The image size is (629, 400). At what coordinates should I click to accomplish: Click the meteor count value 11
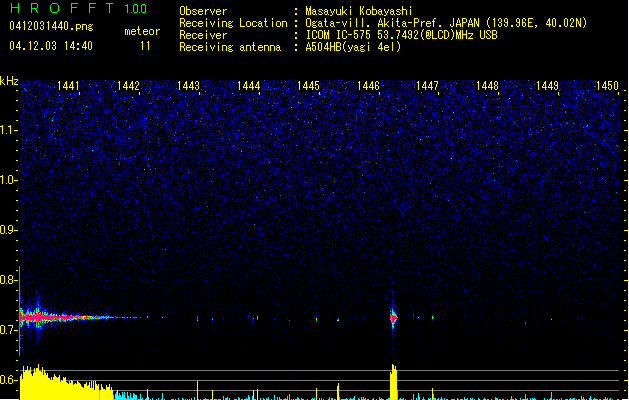145,46
